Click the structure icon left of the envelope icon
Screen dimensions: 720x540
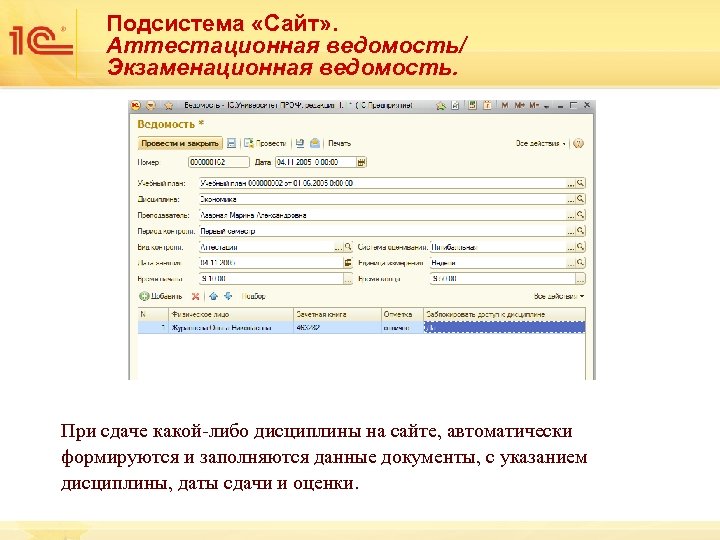click(300, 143)
